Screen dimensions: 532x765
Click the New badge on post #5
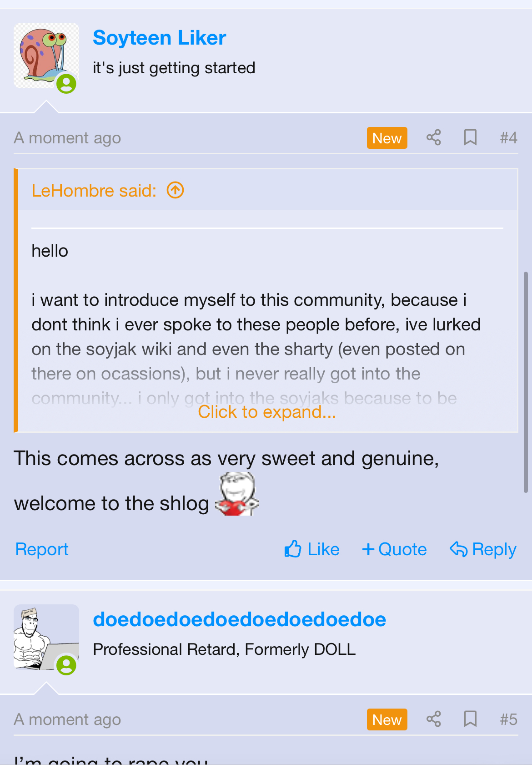coord(387,719)
